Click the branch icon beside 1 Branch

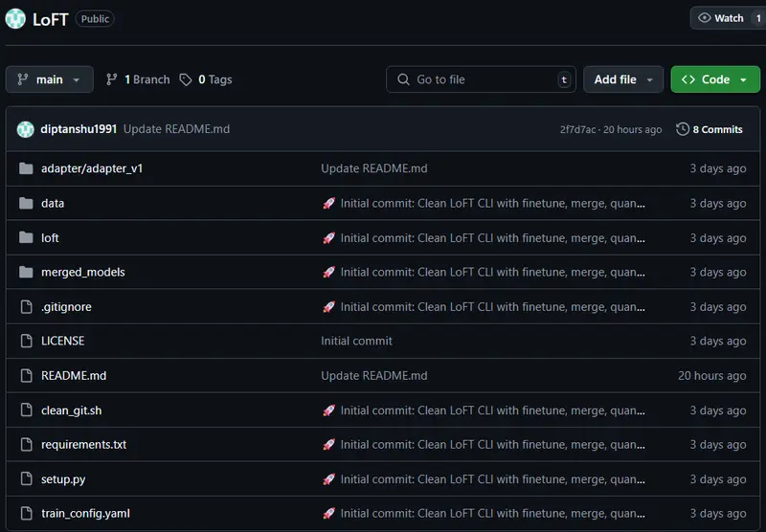tap(112, 79)
